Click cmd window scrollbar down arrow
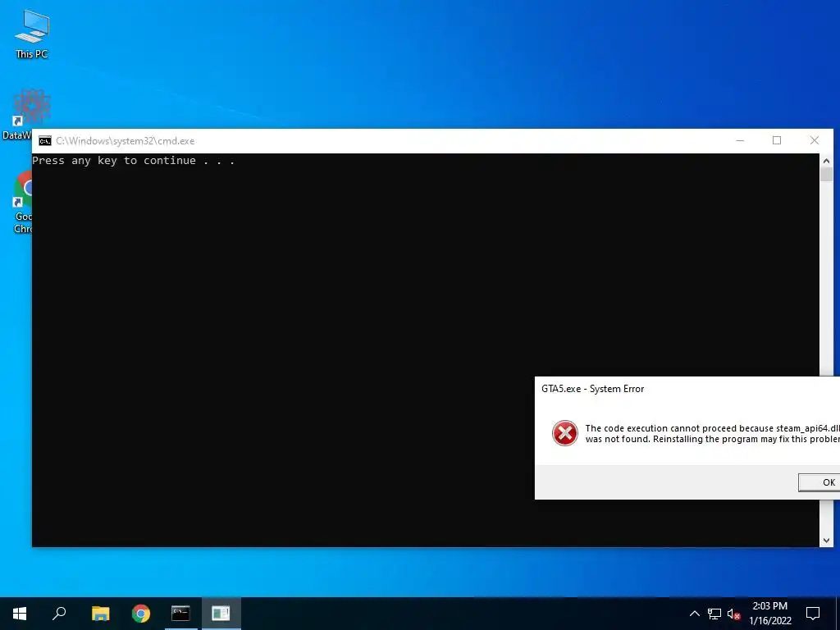Viewport: 840px width, 630px height. point(826,540)
